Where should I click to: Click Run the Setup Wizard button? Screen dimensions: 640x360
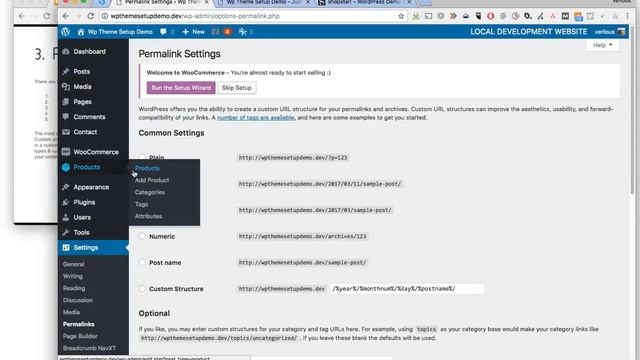[x=181, y=88]
